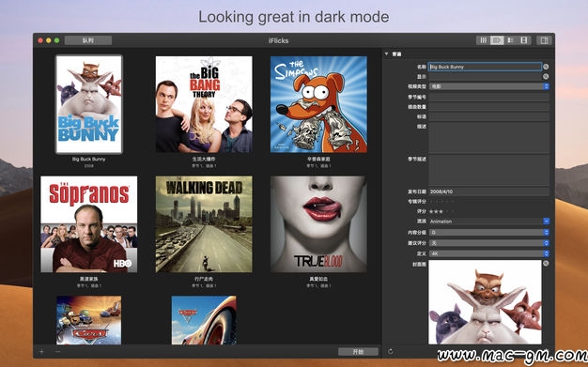Click the release date field 2008/4/10
The image size is (588, 367).
click(489, 191)
